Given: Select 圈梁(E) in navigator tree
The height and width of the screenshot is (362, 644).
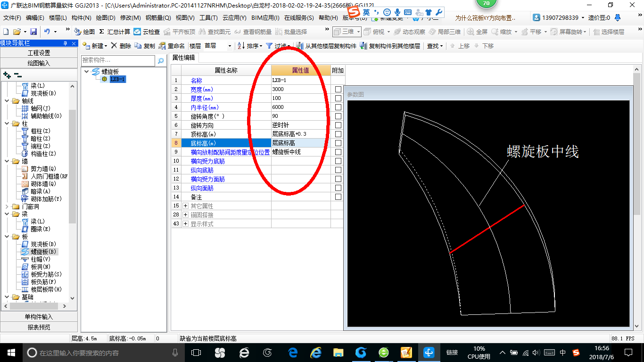Looking at the screenshot, I should [41, 229].
